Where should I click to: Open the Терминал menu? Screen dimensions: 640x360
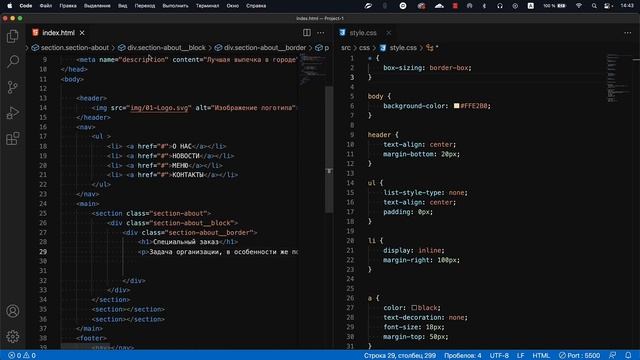click(207, 6)
